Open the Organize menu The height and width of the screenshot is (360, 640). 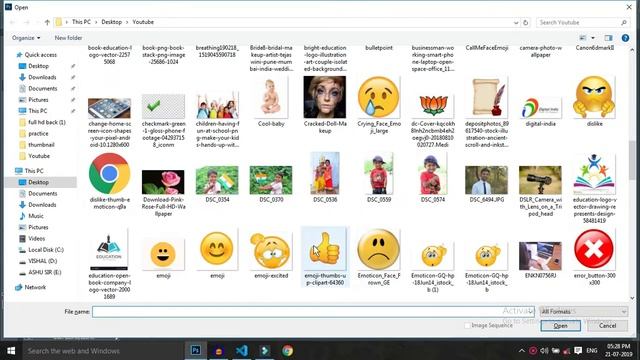click(26, 38)
